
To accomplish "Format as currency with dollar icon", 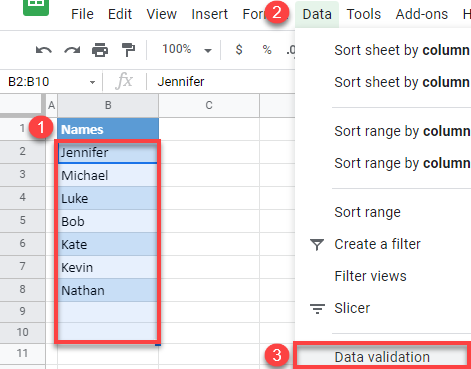I will [239, 50].
